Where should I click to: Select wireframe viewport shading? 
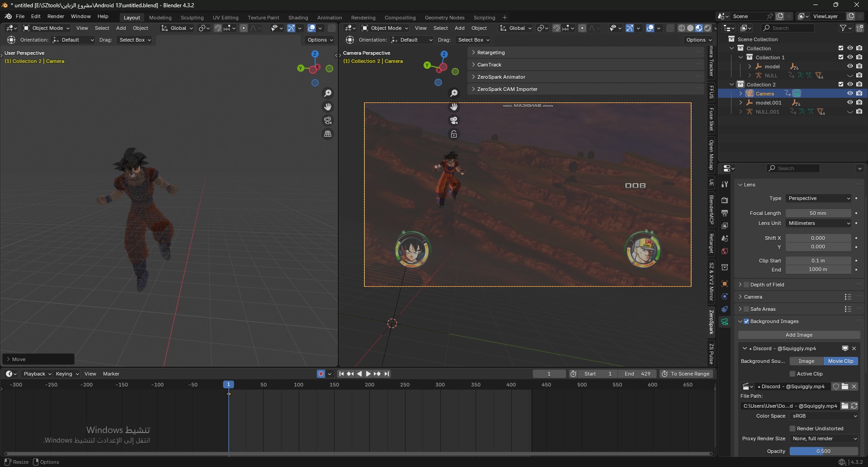(x=682, y=28)
